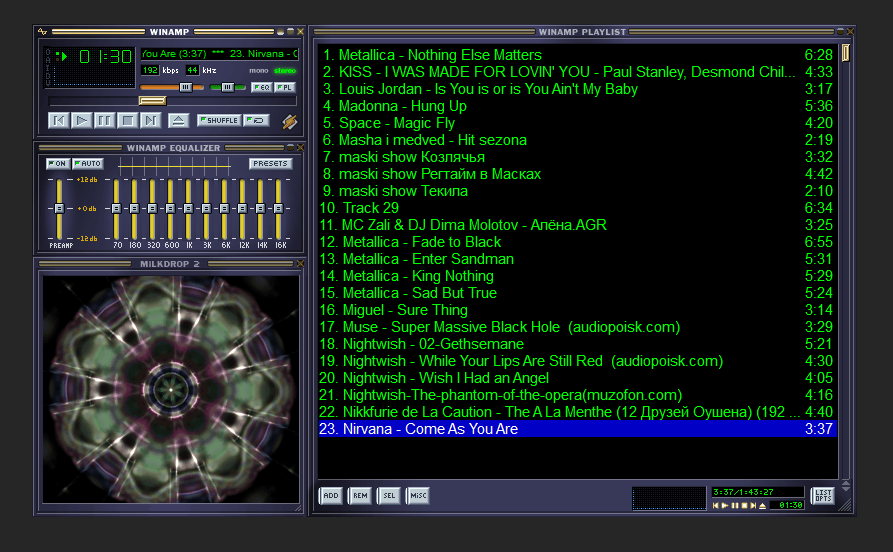This screenshot has height=552, width=893.
Task: Select Metallica - Sad But True
Action: pos(577,293)
